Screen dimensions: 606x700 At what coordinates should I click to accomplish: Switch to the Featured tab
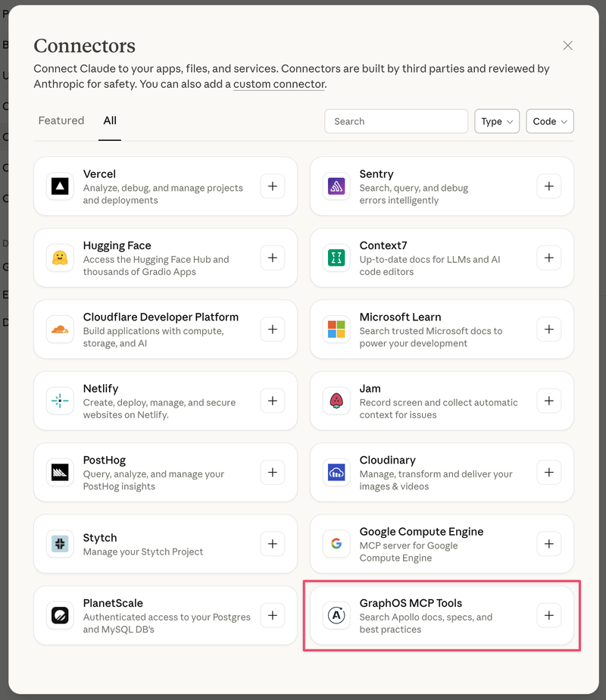click(x=61, y=120)
